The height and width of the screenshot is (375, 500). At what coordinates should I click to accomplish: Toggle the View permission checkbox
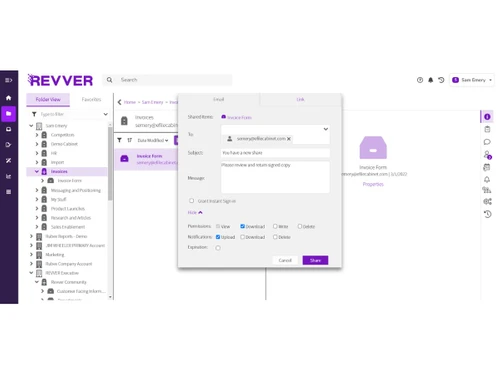(x=218, y=226)
